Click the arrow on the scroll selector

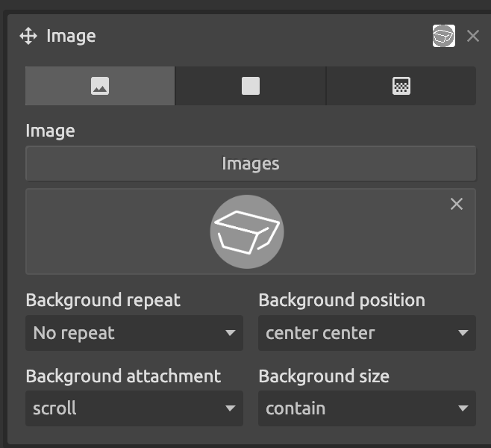pyautogui.click(x=231, y=408)
